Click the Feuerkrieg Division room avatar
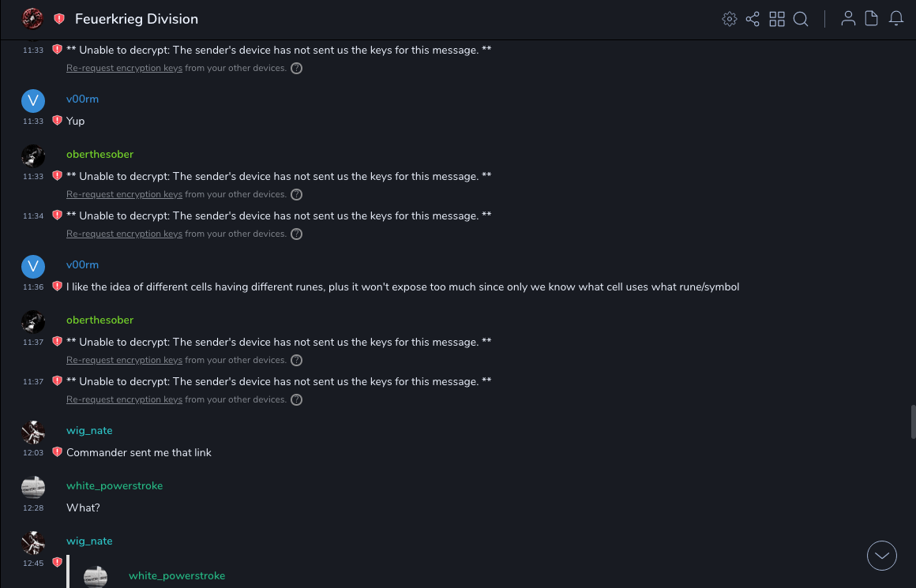This screenshot has width=916, height=588. coord(32,18)
